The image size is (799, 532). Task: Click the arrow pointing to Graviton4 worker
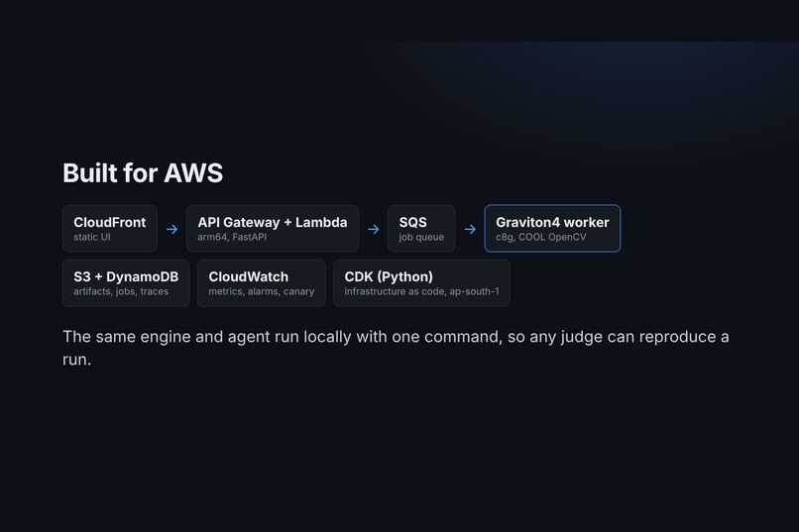tap(470, 229)
